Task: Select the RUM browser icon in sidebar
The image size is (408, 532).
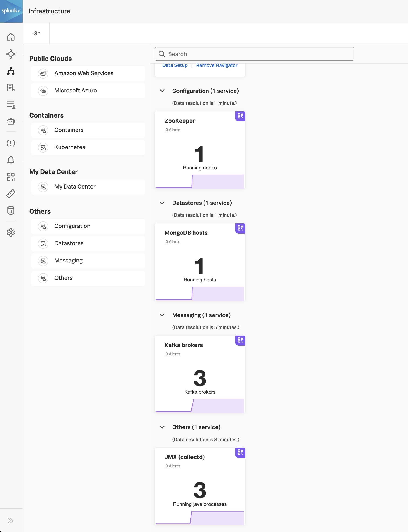Action: (11, 105)
